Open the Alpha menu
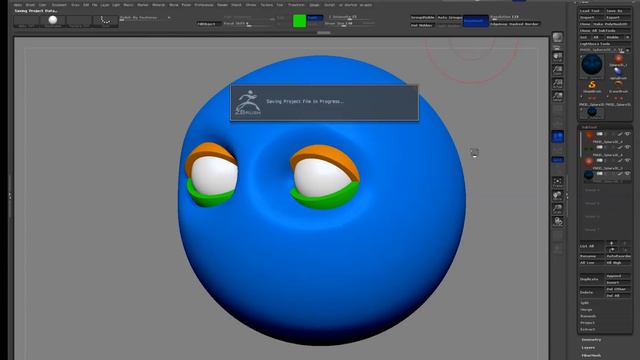Image resolution: width=640 pixels, height=360 pixels. point(18,5)
